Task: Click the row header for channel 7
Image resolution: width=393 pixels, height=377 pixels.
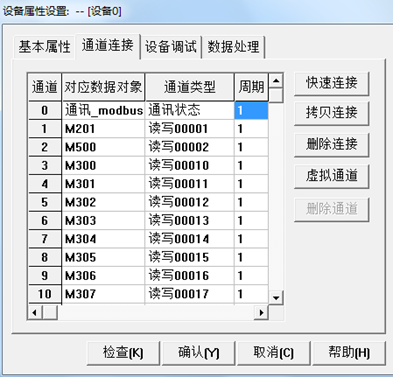Action: pos(45,239)
